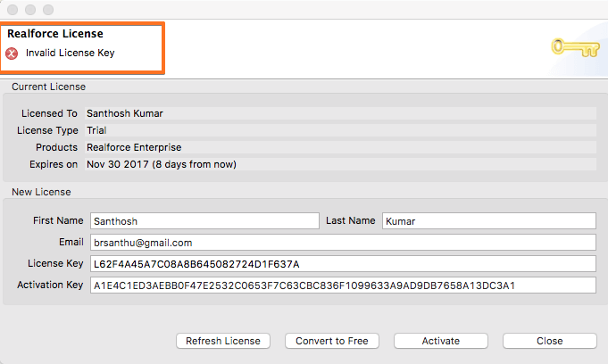This screenshot has width=608, height=364.
Task: Click the window's minimize button
Action: click(x=30, y=9)
